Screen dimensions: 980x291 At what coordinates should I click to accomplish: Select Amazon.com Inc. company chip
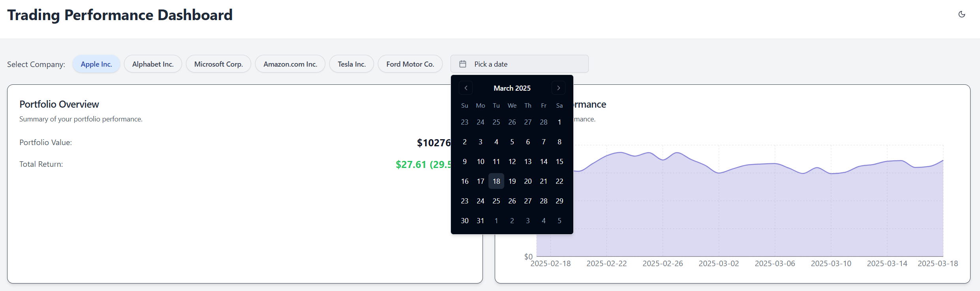coord(290,64)
